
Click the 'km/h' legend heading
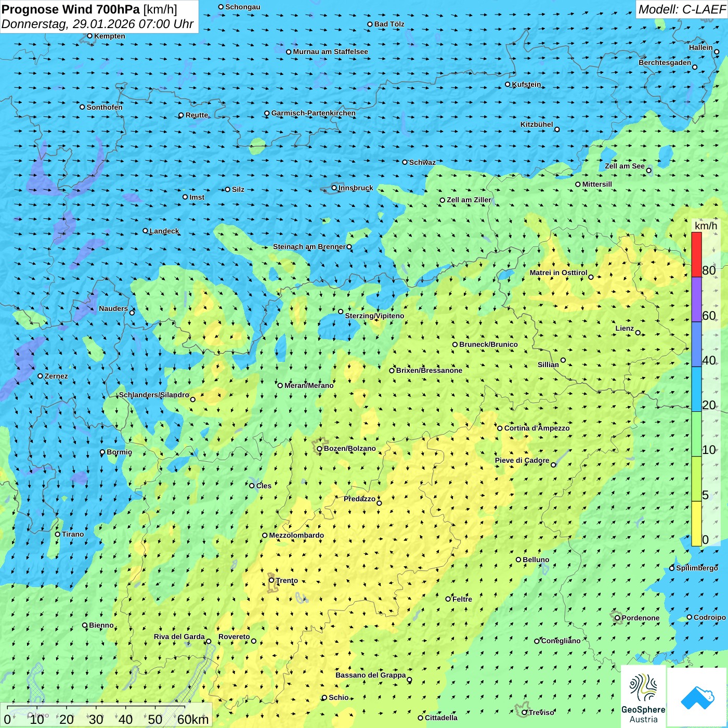pyautogui.click(x=706, y=226)
